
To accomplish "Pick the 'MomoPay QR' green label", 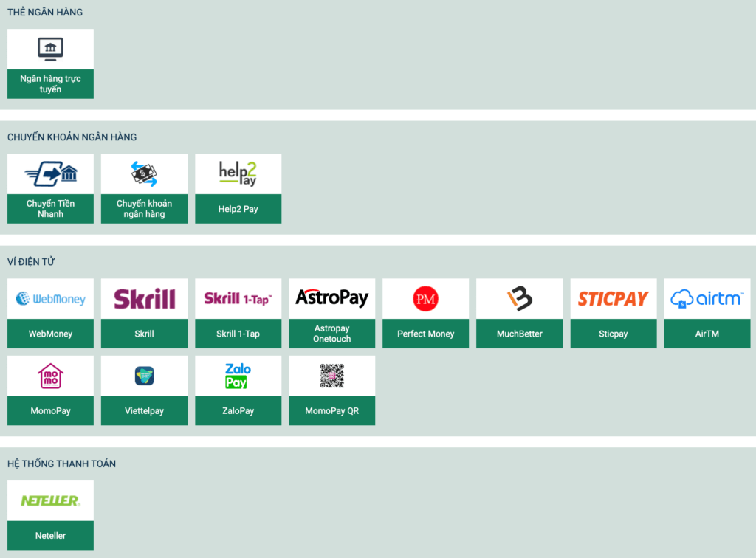I will tap(332, 410).
